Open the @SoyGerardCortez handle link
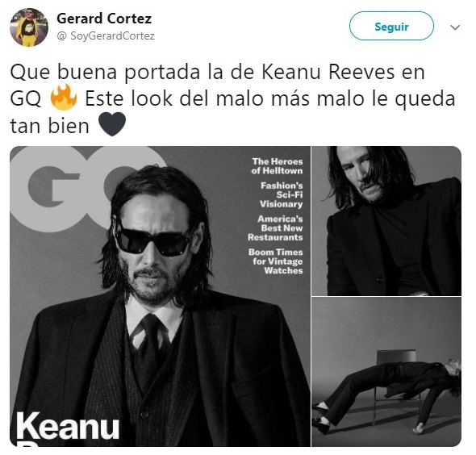 [106, 35]
